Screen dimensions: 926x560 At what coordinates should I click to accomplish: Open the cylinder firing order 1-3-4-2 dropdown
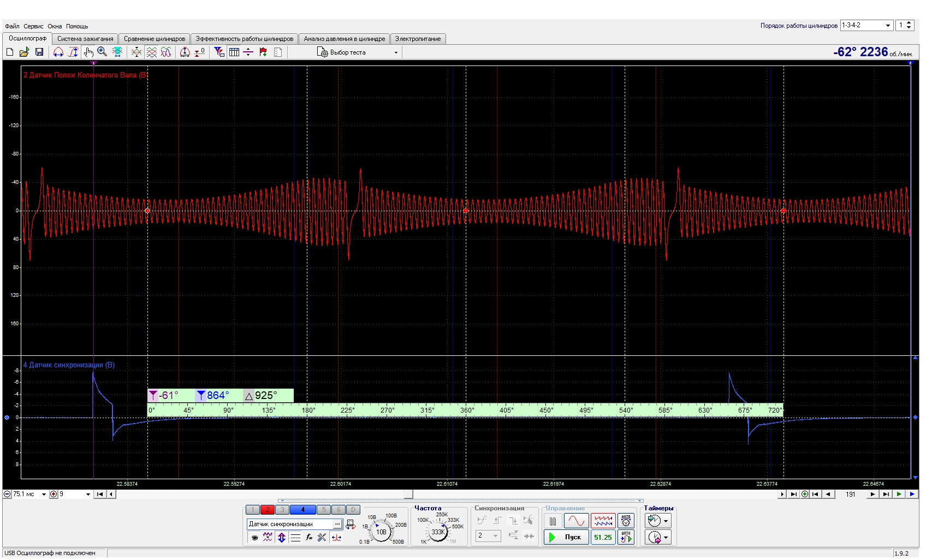click(866, 25)
